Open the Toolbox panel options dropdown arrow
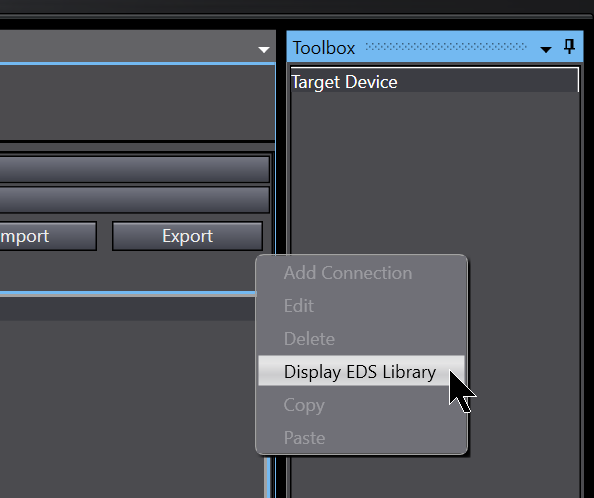This screenshot has height=498, width=594. [546, 49]
